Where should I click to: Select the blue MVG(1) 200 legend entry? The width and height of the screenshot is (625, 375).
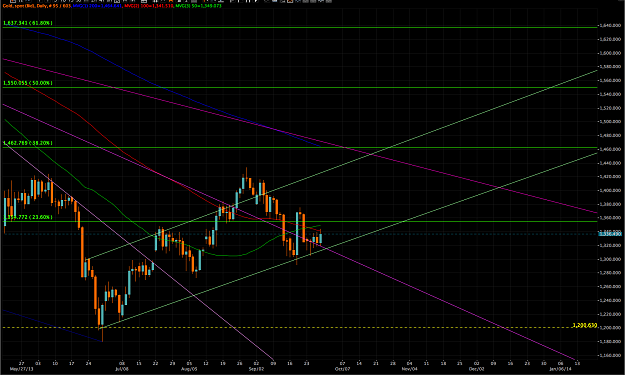click(98, 6)
